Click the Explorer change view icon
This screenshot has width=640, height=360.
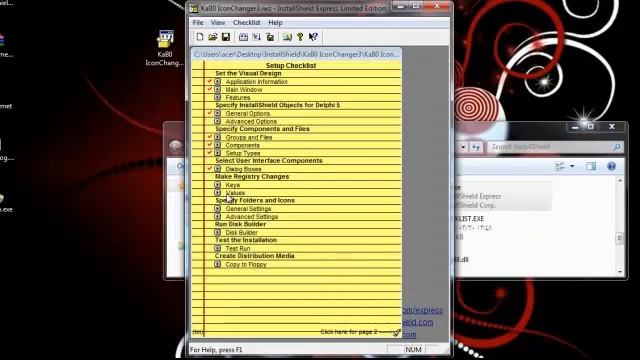pyautogui.click(x=560, y=166)
